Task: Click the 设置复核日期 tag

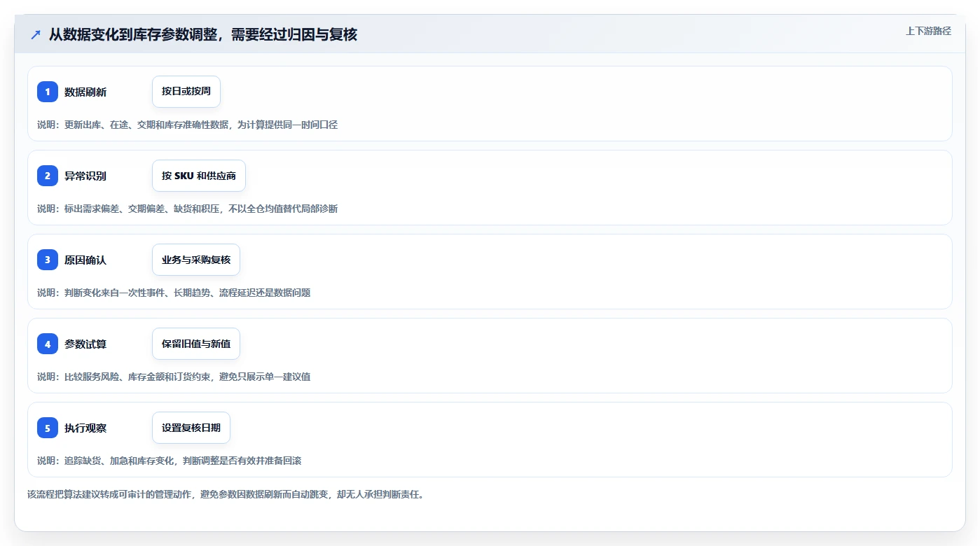Action: (x=191, y=428)
